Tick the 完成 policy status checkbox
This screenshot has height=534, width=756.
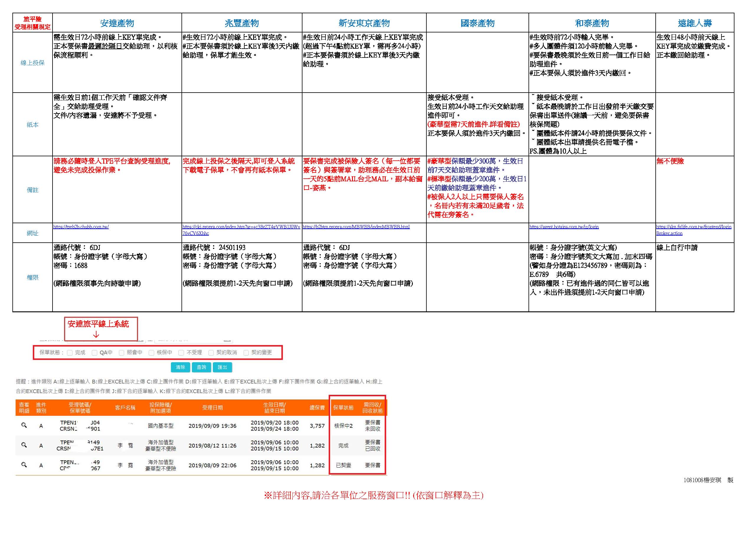[x=70, y=353]
